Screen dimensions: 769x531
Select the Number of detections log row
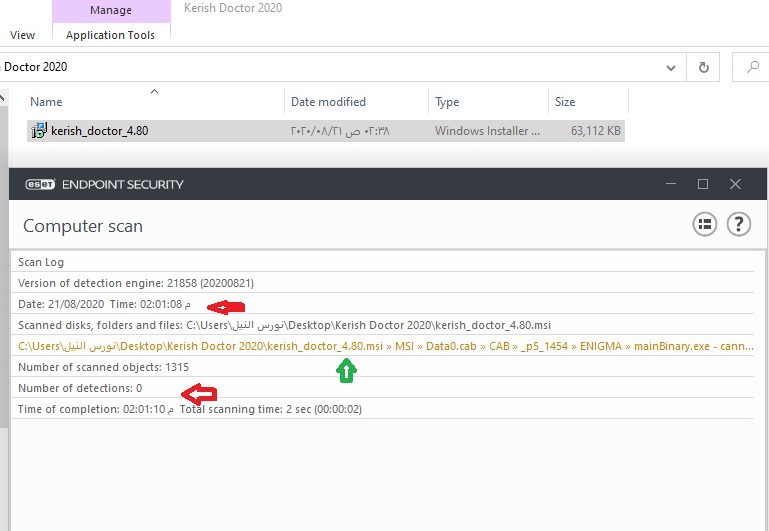click(80, 388)
